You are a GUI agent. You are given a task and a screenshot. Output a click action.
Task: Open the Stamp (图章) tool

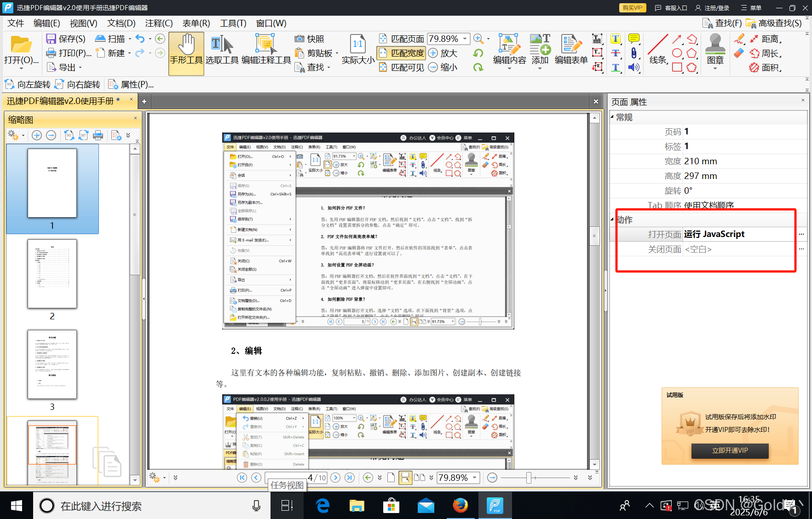tap(715, 49)
